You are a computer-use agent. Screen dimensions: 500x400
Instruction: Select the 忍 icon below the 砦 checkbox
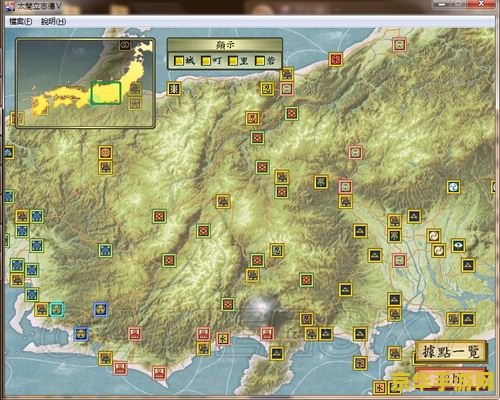[x=267, y=89]
